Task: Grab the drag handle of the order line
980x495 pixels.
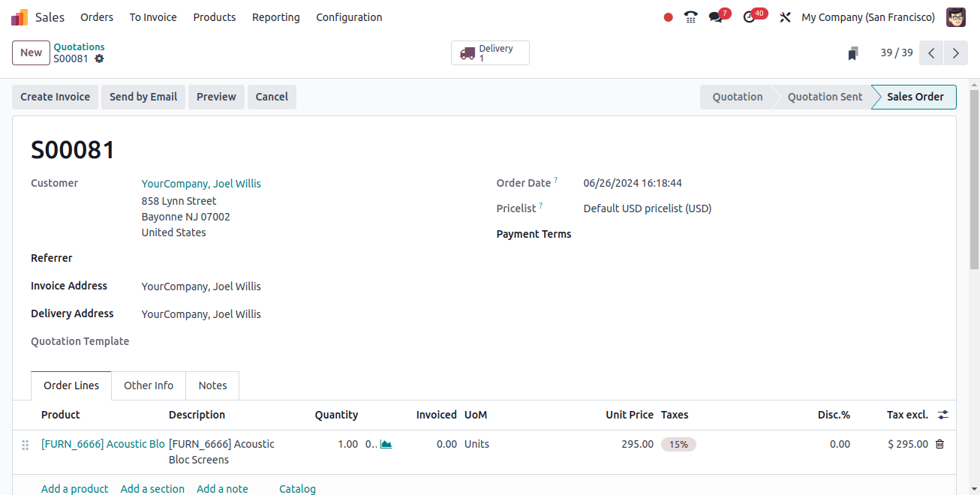Action: [x=25, y=445]
